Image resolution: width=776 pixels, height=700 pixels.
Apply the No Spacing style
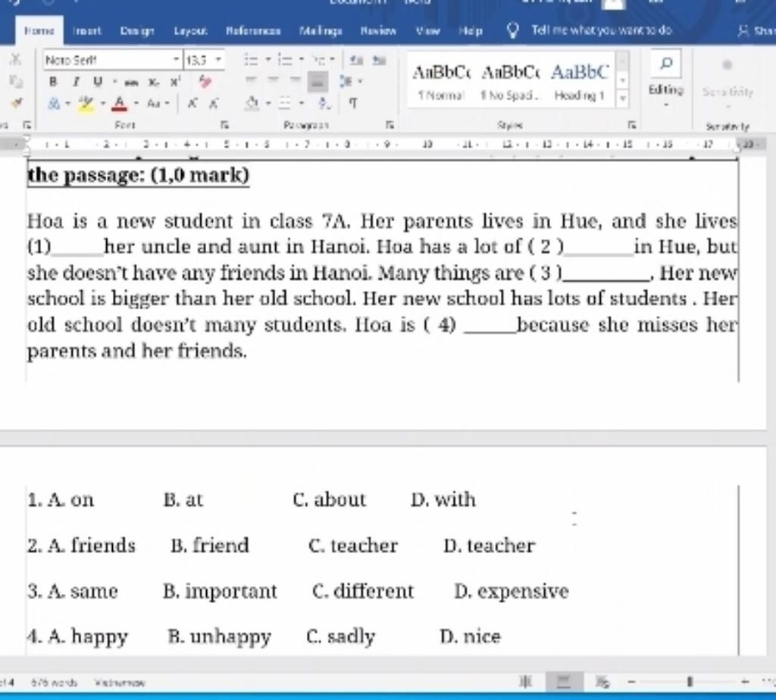[510, 81]
